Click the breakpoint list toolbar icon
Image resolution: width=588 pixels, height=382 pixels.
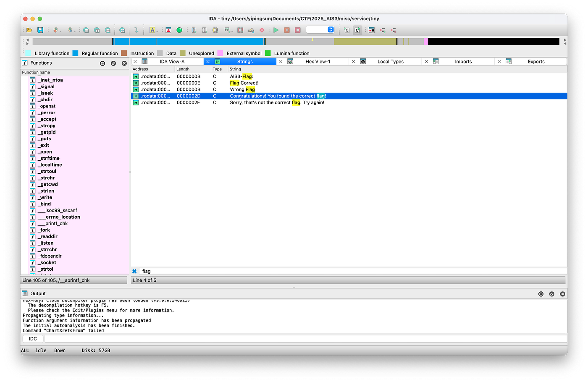click(372, 30)
